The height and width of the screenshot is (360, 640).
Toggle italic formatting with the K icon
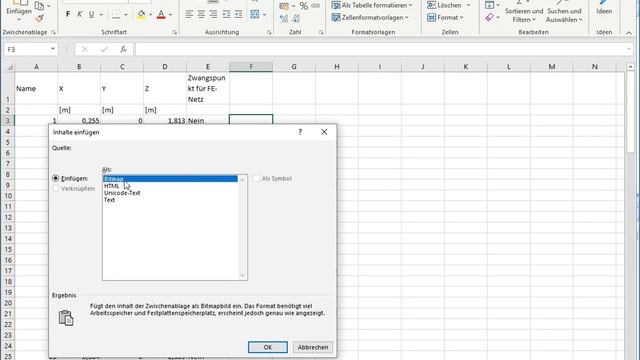80,14
